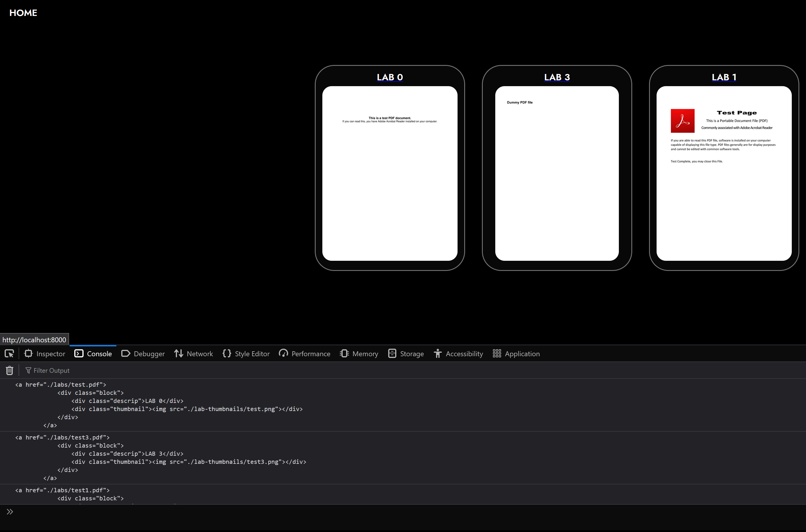
Task: Click the HOME link
Action: pyautogui.click(x=23, y=13)
